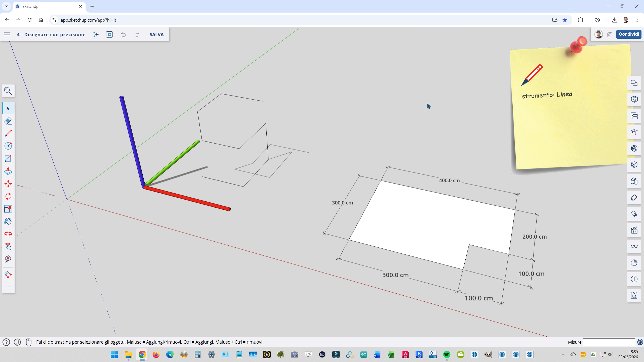Open the Scenes panel
The height and width of the screenshot is (362, 644).
pos(634,230)
